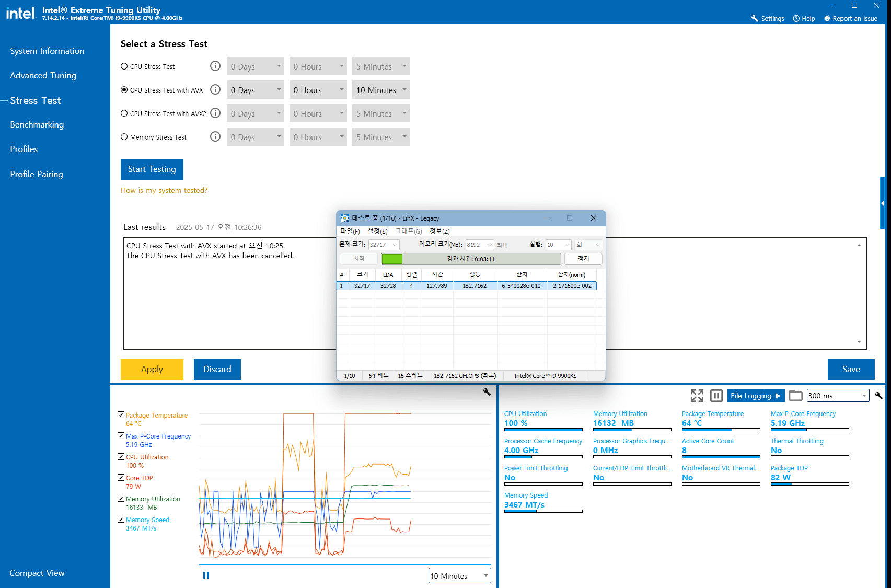Open LinX 설정(S) menu
Image resolution: width=891 pixels, height=588 pixels.
(x=377, y=231)
